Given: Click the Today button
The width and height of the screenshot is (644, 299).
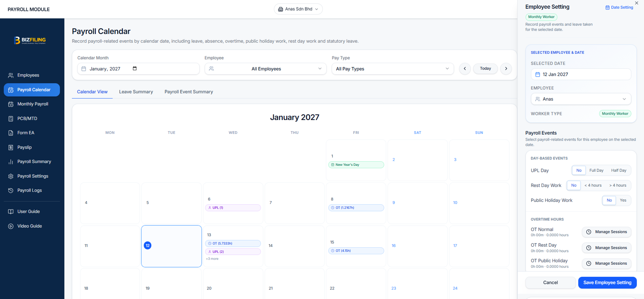Looking at the screenshot, I should (485, 69).
